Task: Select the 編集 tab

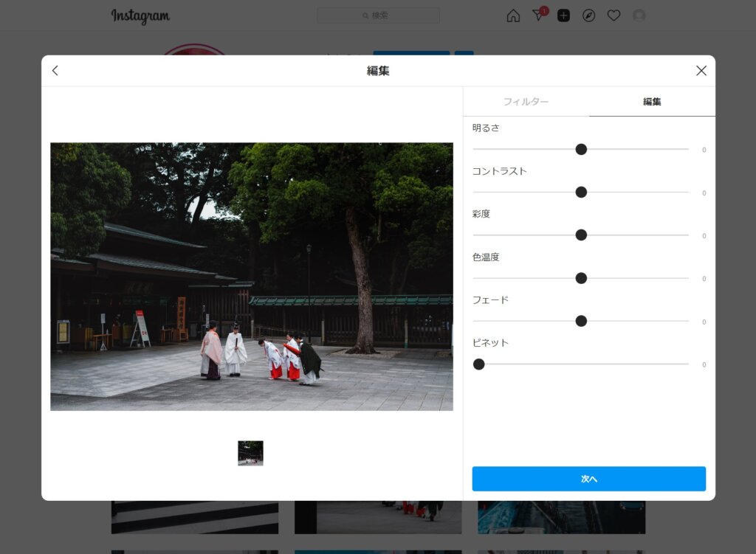Action: (x=652, y=102)
